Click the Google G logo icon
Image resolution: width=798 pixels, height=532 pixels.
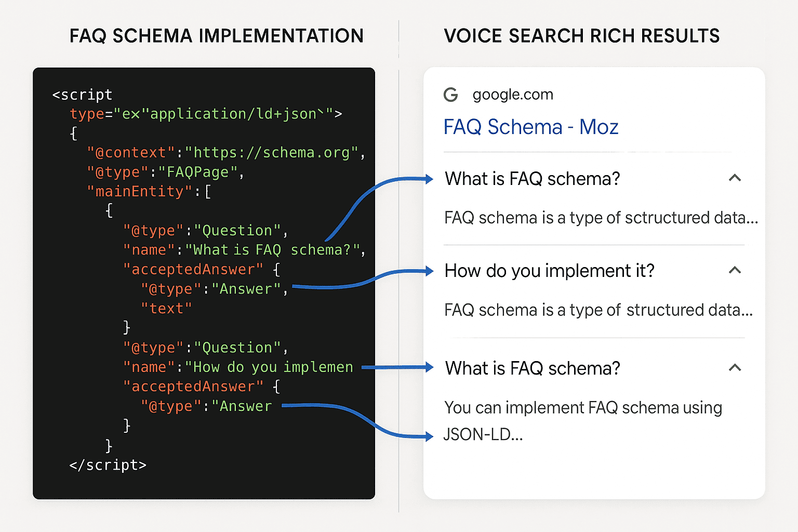click(450, 95)
